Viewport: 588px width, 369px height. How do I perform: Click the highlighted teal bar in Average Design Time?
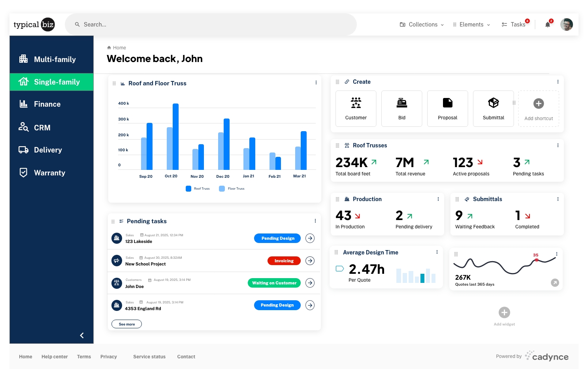(422, 278)
